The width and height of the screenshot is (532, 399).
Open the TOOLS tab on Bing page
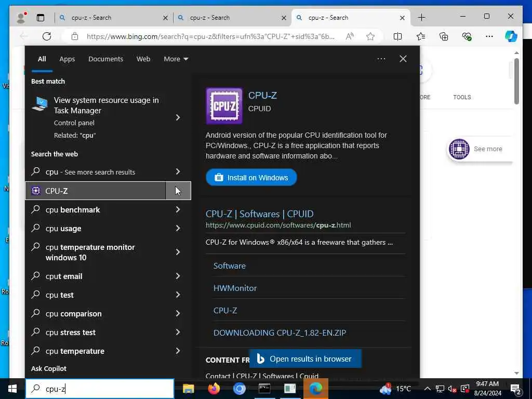pos(462,97)
